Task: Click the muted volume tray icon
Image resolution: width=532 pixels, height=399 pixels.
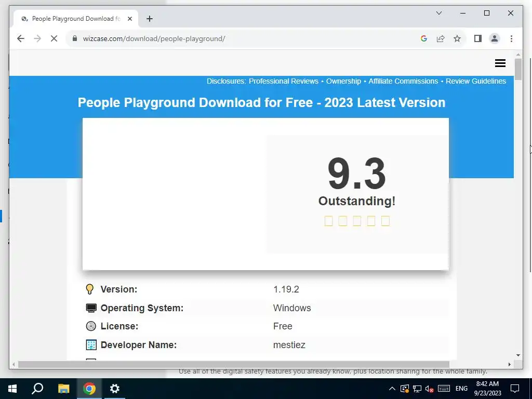Action: click(430, 389)
